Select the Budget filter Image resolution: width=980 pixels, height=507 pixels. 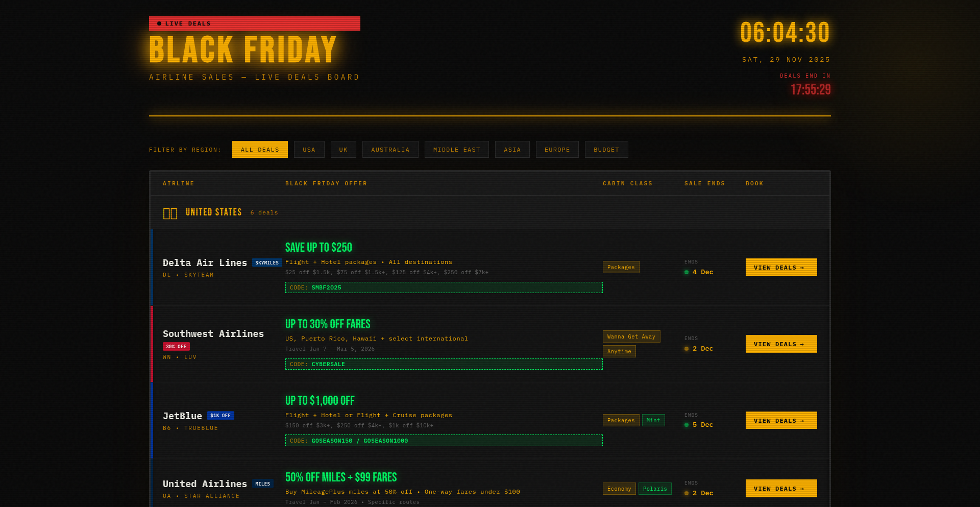(606, 150)
